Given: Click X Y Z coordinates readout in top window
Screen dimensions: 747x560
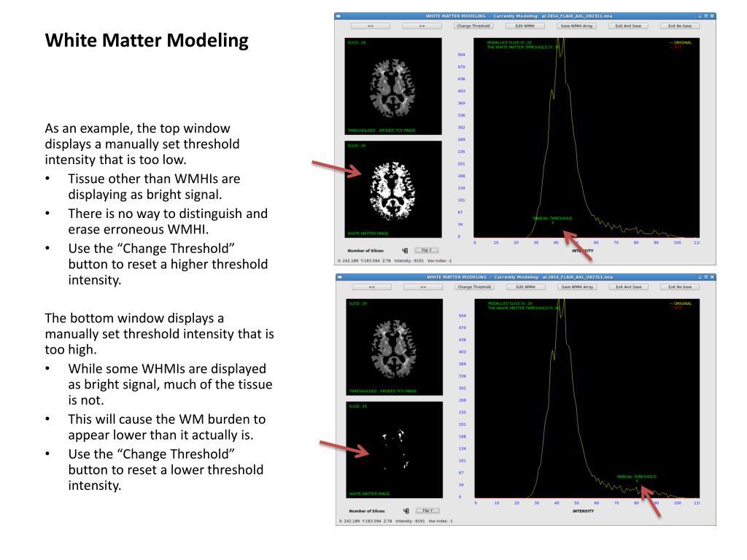Looking at the screenshot, I should click(365, 261).
